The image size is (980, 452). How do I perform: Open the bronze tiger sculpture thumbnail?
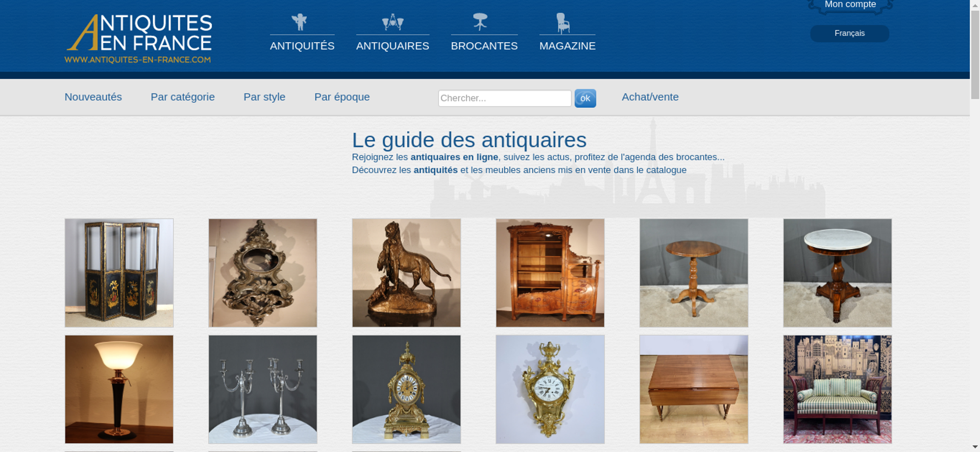(x=406, y=273)
